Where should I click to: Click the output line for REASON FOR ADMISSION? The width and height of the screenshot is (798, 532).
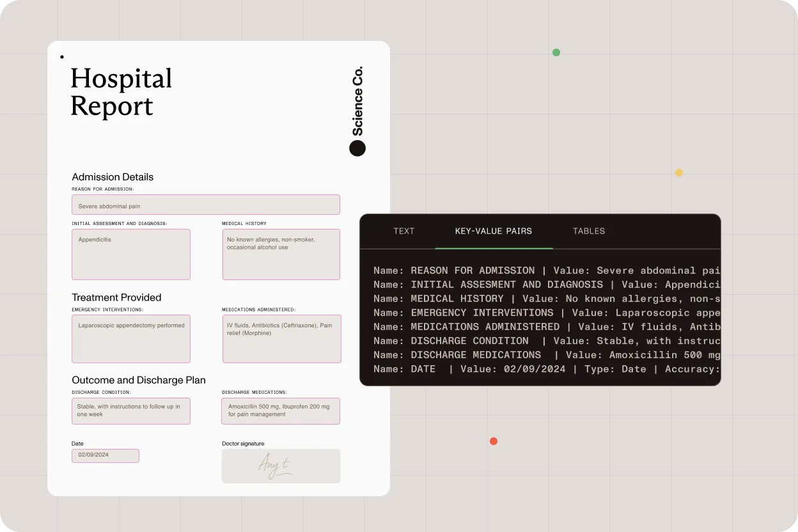pos(547,270)
